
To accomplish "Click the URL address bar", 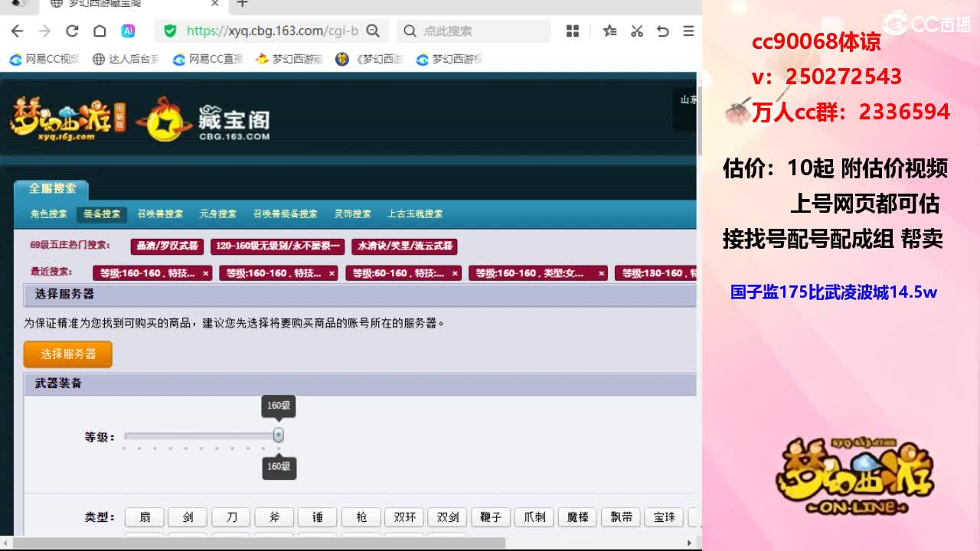I will [x=273, y=31].
